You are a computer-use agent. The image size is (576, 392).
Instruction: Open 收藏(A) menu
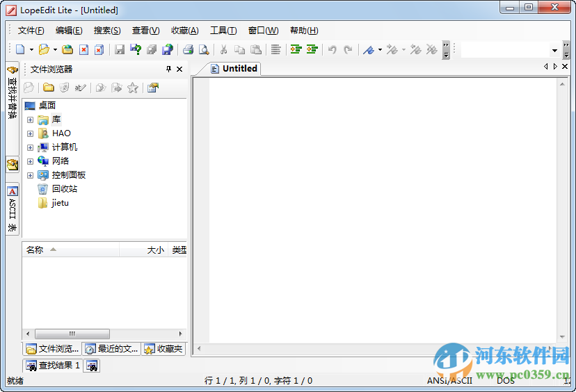click(185, 31)
